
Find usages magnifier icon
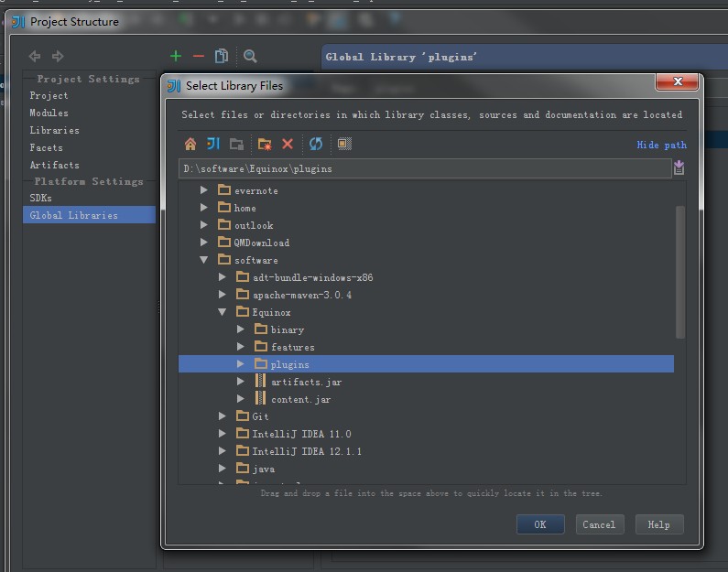pos(250,56)
